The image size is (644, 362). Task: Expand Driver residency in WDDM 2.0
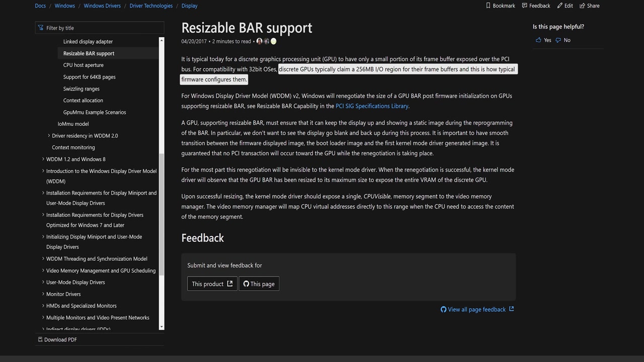(49, 136)
